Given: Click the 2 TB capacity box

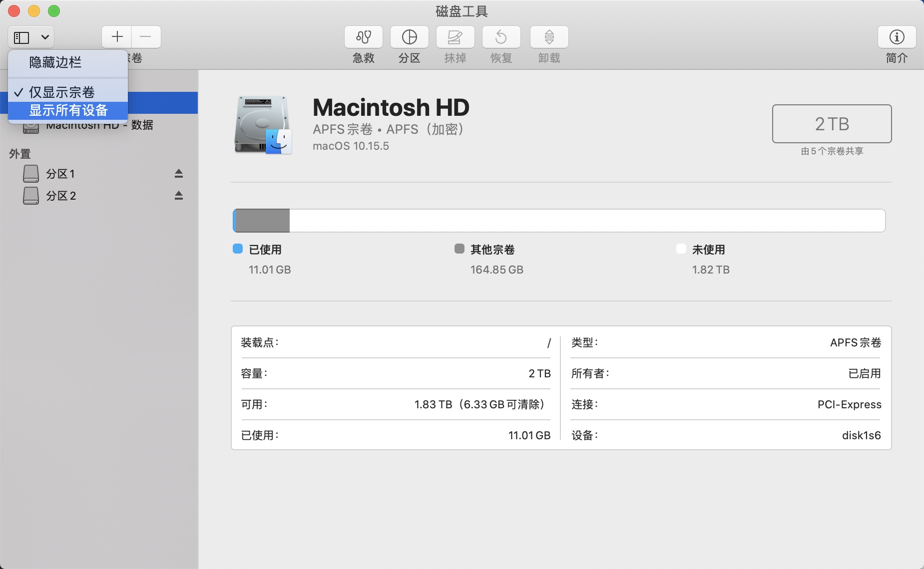Looking at the screenshot, I should 832,124.
